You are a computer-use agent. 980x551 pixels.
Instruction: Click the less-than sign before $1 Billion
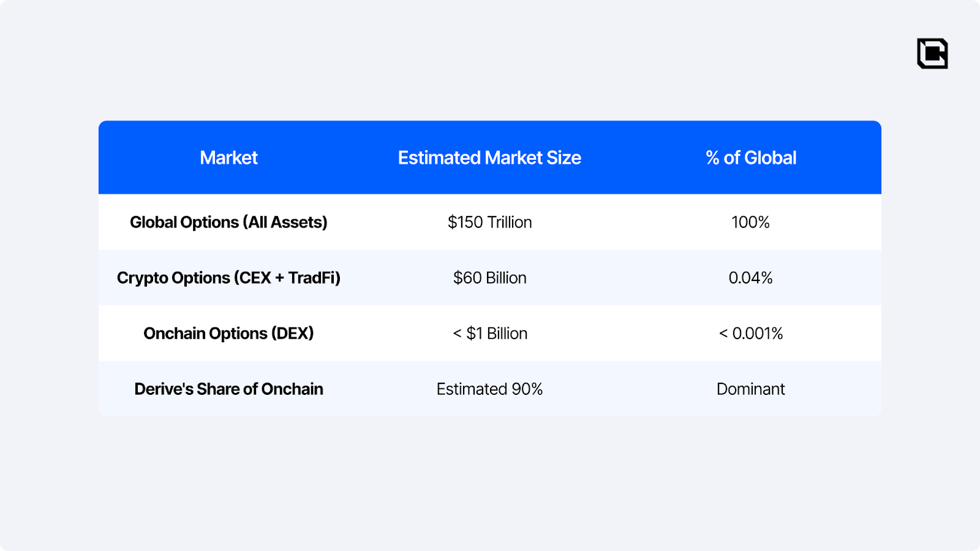(457, 334)
